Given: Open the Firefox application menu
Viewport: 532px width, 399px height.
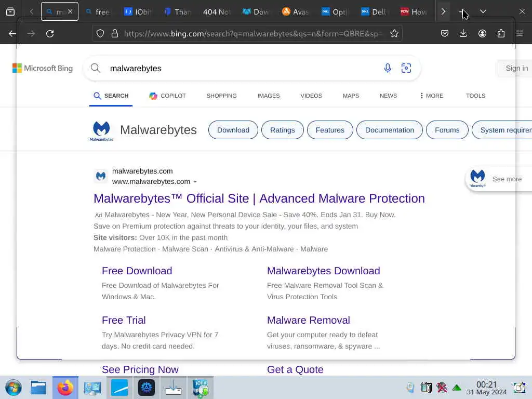Looking at the screenshot, I should [x=520, y=34].
